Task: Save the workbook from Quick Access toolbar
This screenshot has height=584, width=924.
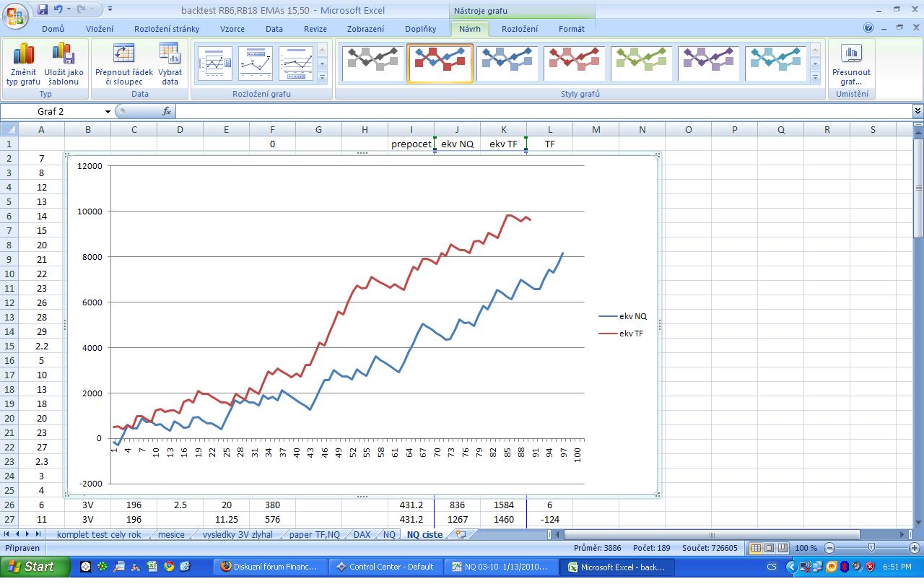Action: pyautogui.click(x=42, y=10)
